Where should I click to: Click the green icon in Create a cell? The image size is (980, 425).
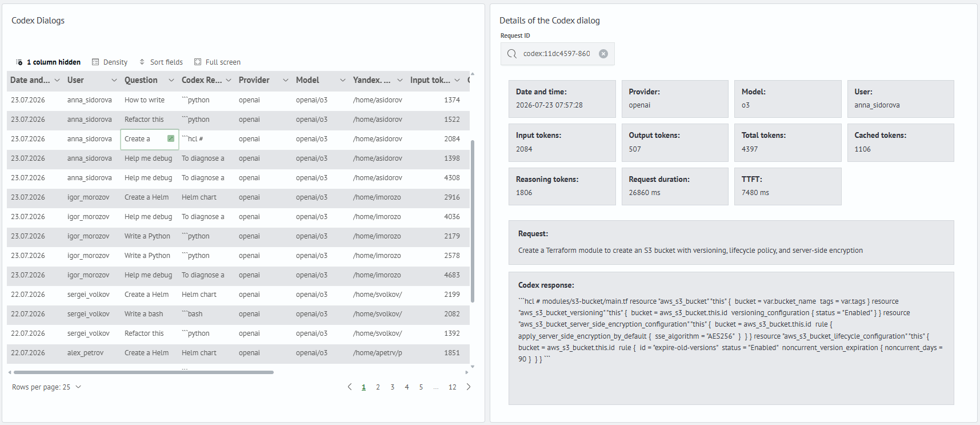point(171,138)
